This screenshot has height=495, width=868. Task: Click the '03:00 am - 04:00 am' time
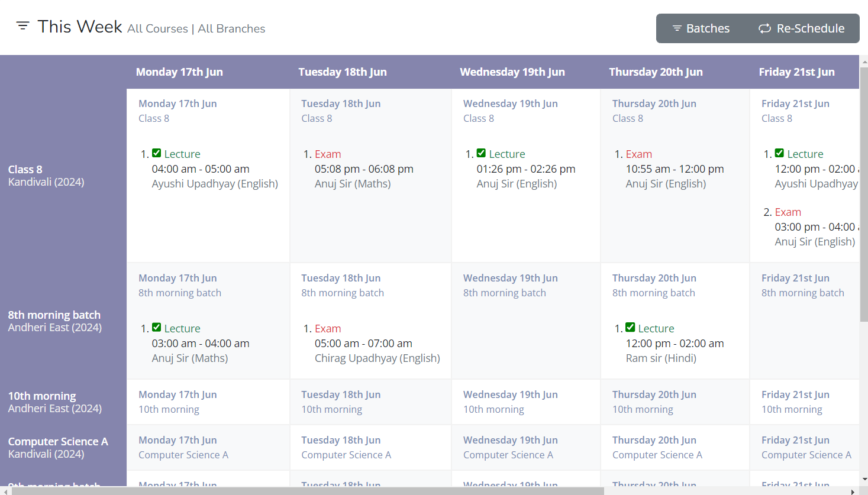pos(201,344)
